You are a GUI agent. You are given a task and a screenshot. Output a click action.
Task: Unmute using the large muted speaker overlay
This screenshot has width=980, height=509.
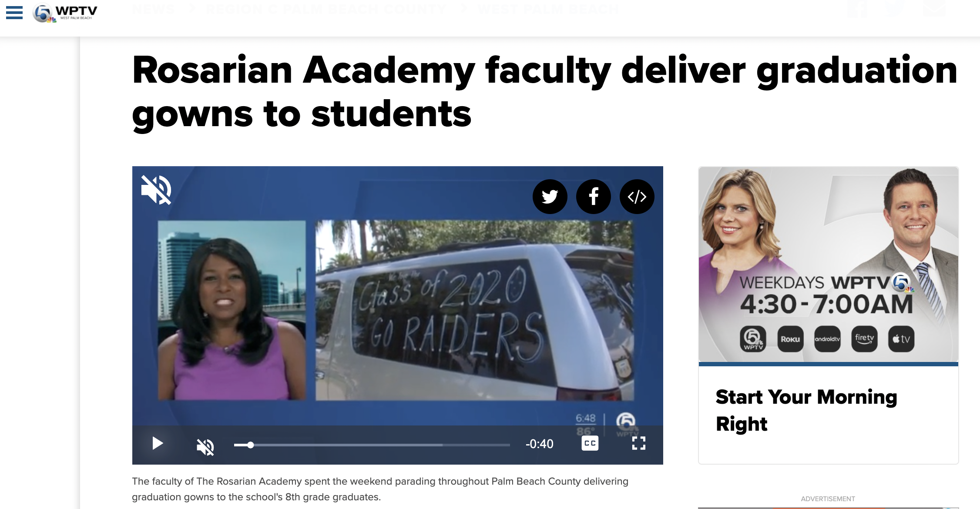click(x=157, y=190)
